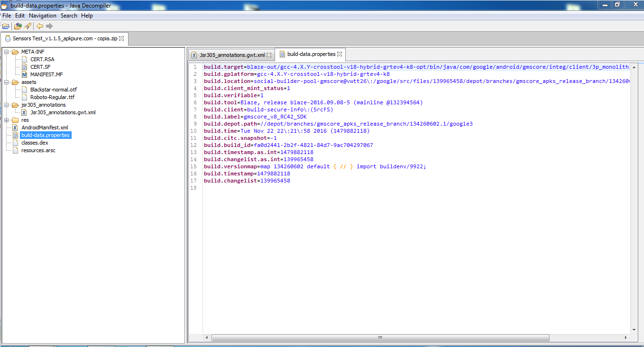The image size is (644, 347).
Task: Click the jar icon on Sensors Test tab
Action: (8, 38)
